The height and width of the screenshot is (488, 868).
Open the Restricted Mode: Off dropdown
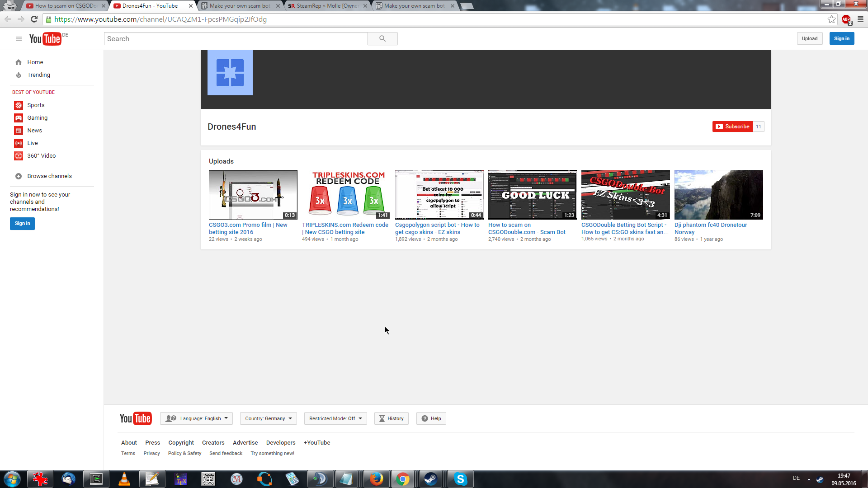coord(335,418)
